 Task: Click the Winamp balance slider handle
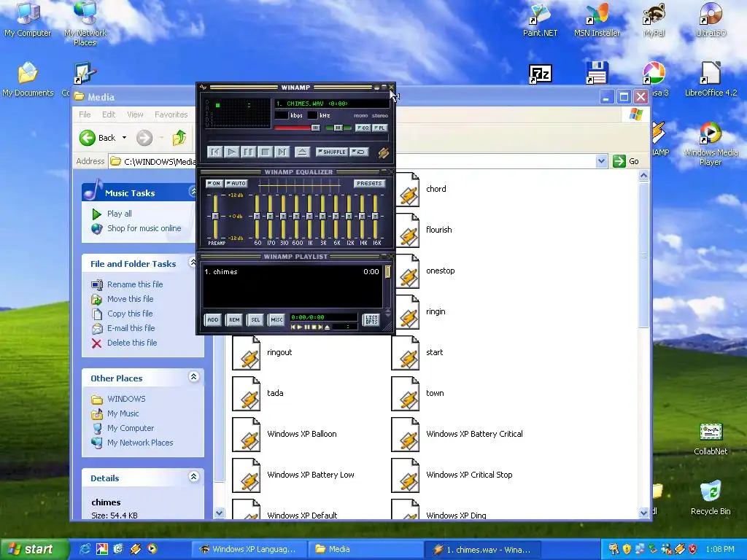point(338,128)
